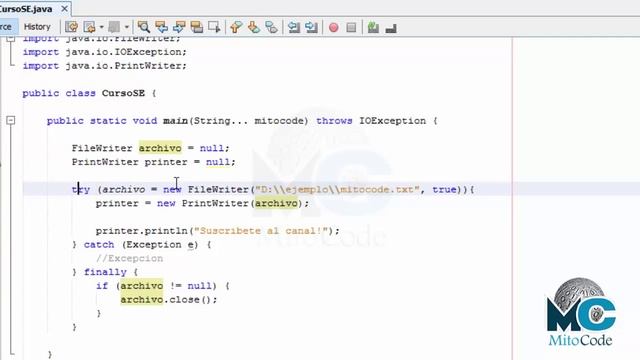Click the Shift Line Left icon

pyautogui.click(x=293, y=27)
